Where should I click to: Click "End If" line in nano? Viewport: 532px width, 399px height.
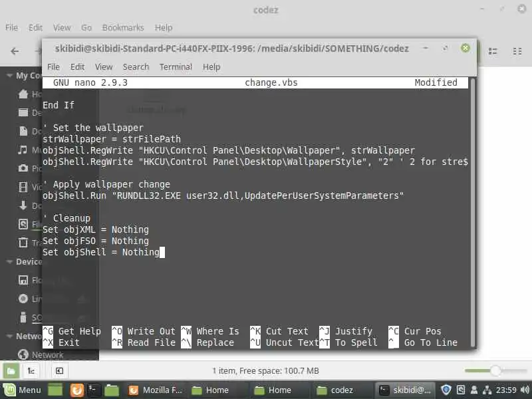(59, 105)
